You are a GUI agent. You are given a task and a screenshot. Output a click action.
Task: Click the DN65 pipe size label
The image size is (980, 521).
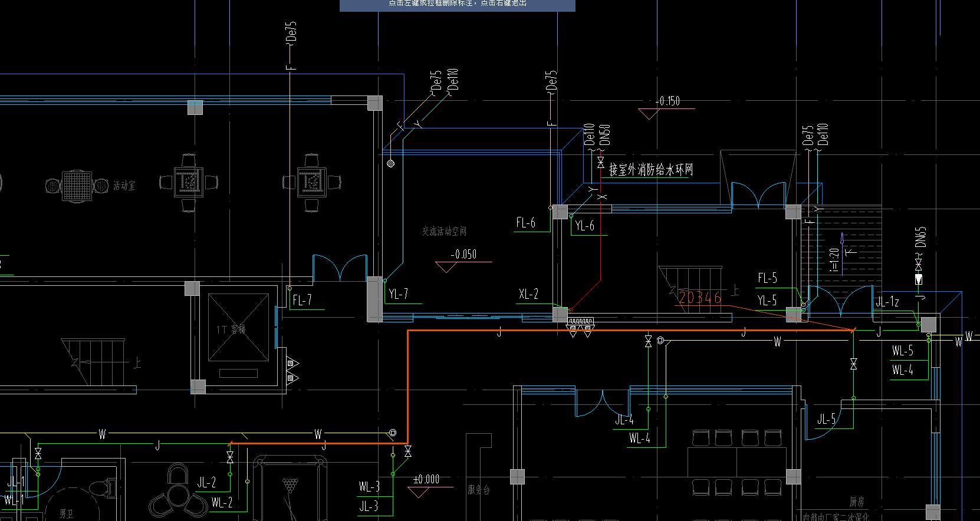click(921, 238)
